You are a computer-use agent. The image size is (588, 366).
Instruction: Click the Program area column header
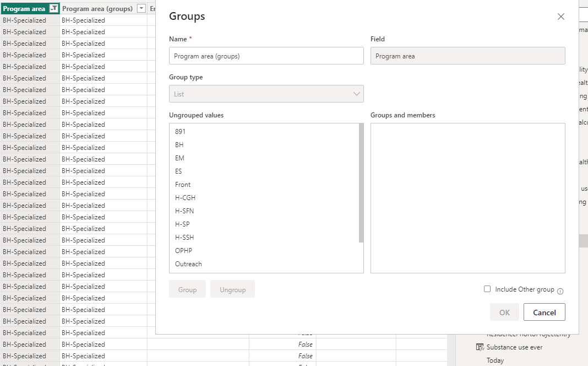click(30, 8)
